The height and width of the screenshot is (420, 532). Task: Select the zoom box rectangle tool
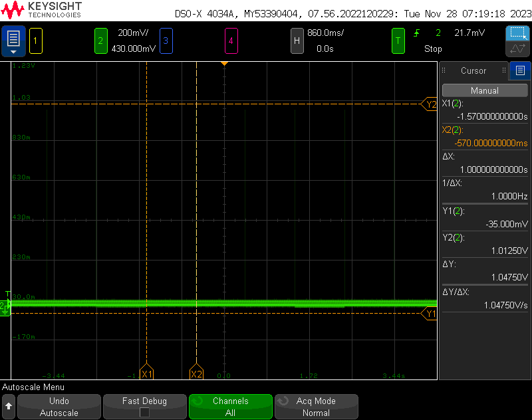[518, 33]
